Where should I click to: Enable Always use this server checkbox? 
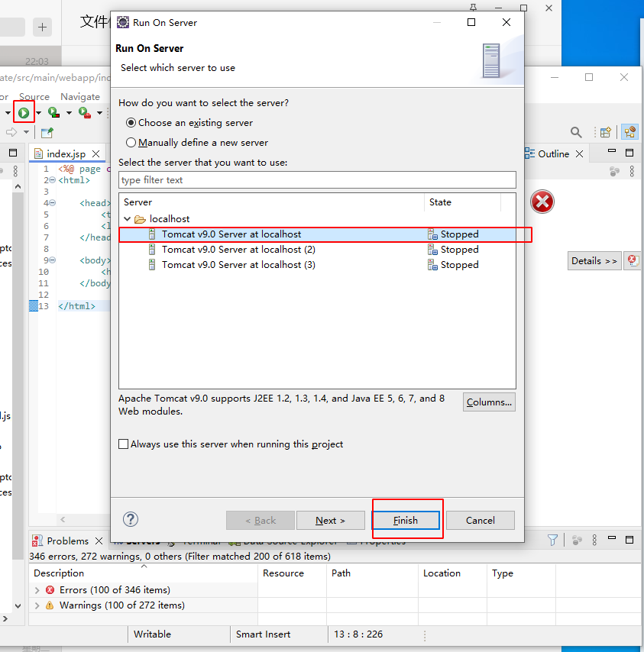(x=124, y=444)
